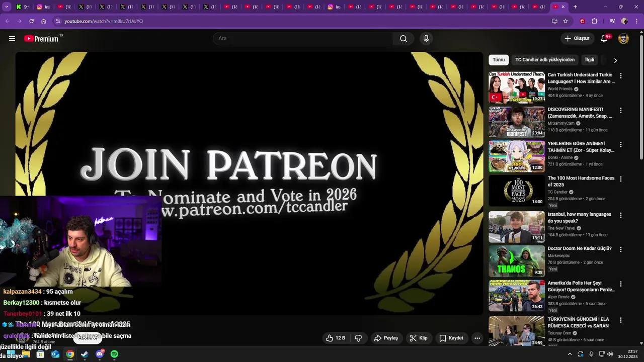Open Amerika'da Polis Her Şeyi title
Viewport: 644px width, 362px height.
tap(581, 286)
